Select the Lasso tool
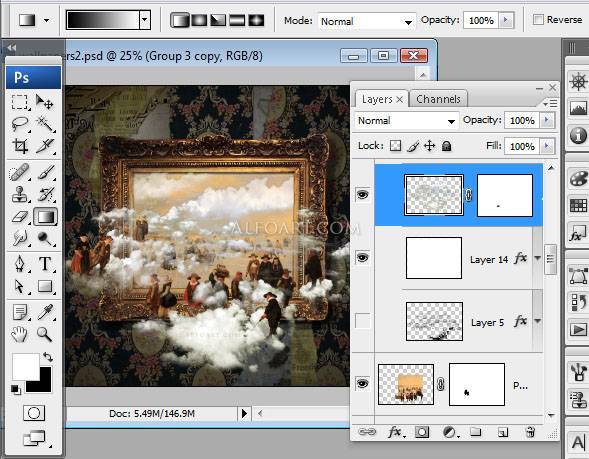589x459 pixels. [x=20, y=124]
